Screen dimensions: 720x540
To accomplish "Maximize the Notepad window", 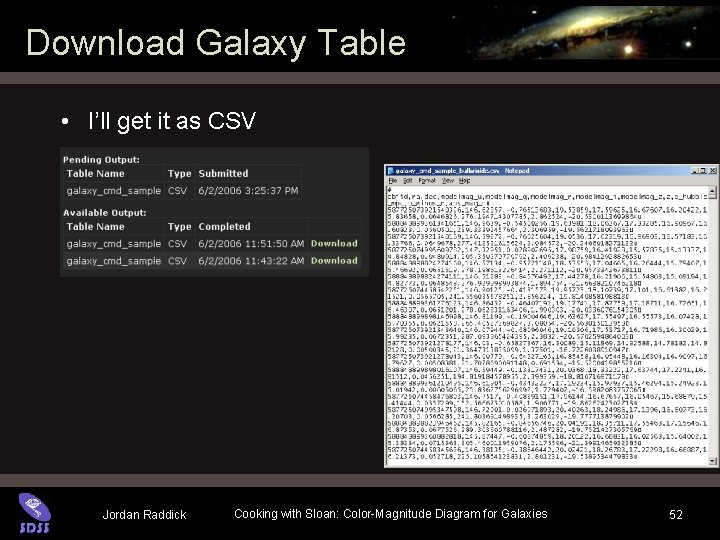I will (703, 170).
